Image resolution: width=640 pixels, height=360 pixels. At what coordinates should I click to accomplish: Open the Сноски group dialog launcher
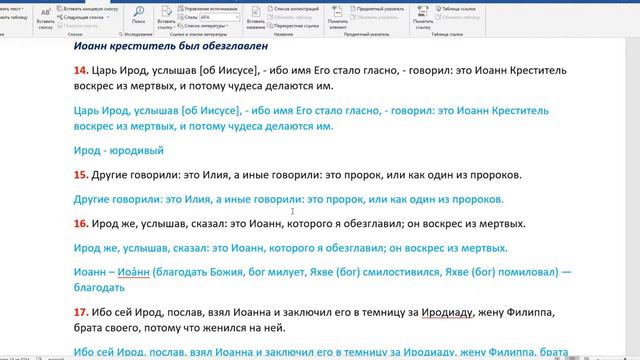click(x=120, y=34)
